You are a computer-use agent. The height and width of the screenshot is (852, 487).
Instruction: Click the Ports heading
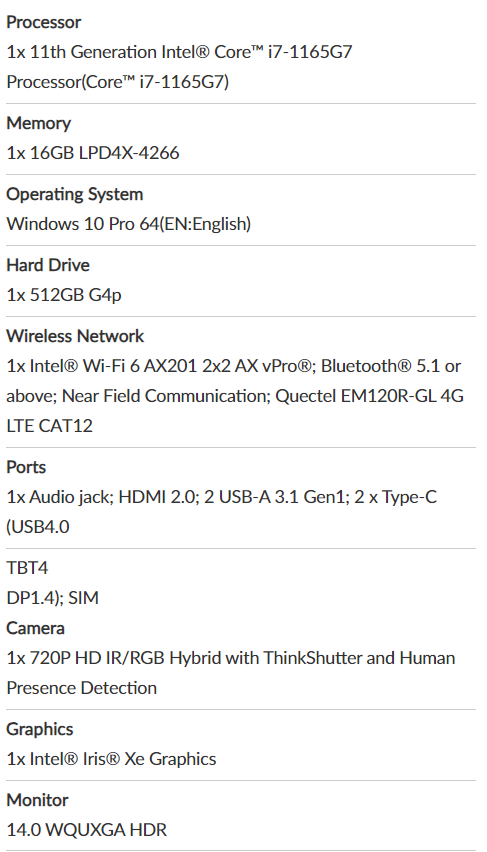[x=26, y=467]
